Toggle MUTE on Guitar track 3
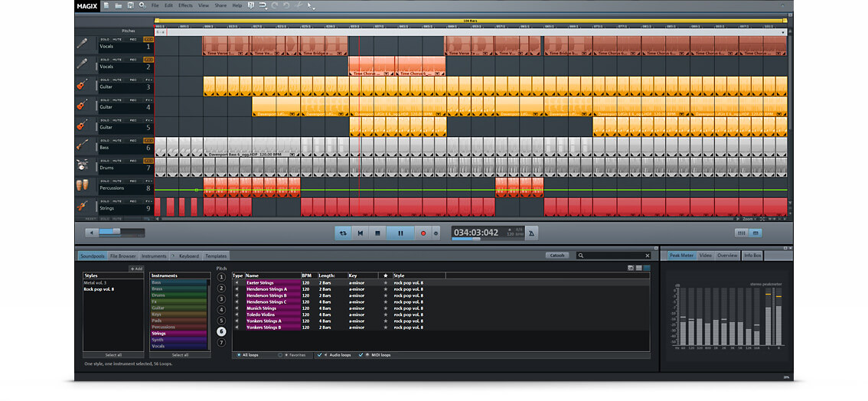The height and width of the screenshot is (401, 868). click(x=117, y=80)
